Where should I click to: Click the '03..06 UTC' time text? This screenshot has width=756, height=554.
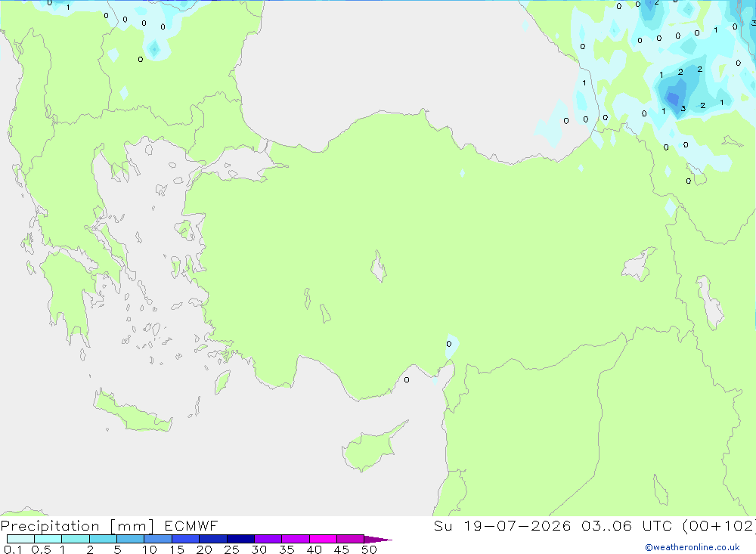626,525
